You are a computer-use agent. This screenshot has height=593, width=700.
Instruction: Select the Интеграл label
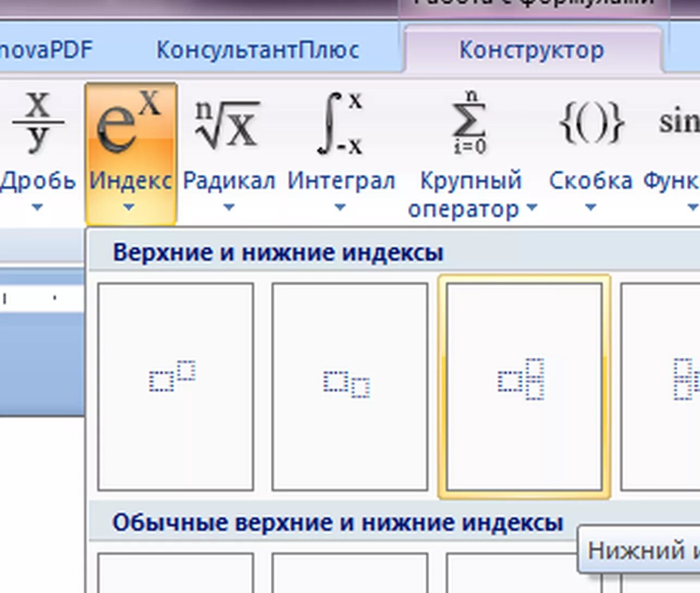pos(341,181)
